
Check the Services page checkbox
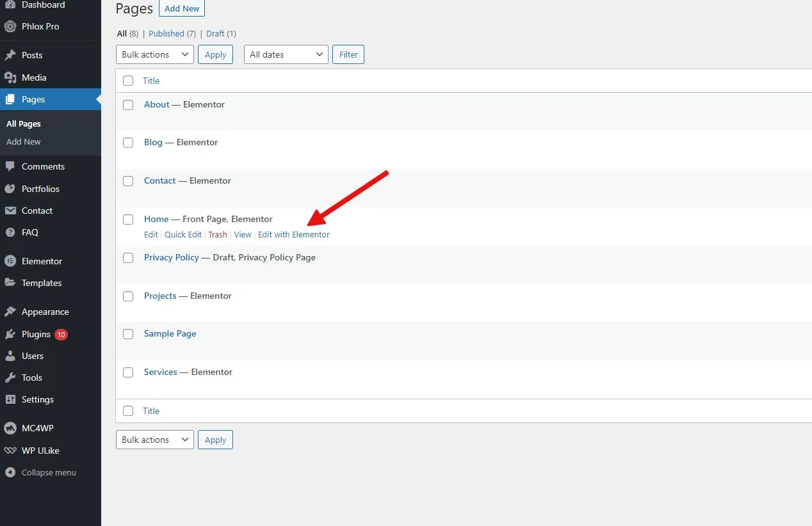128,372
